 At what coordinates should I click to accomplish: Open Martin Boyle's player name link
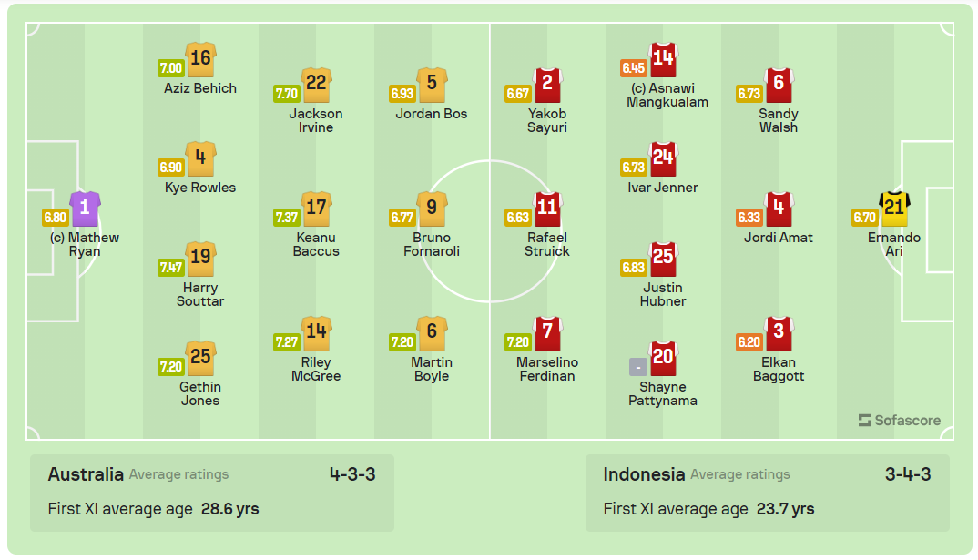[x=432, y=369]
